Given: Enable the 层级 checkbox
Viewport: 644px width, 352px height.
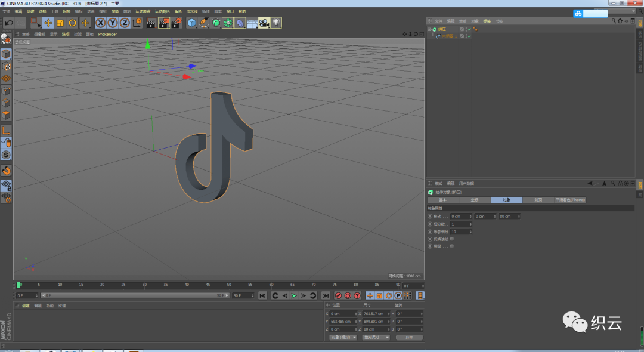Looking at the screenshot, I should [x=452, y=246].
